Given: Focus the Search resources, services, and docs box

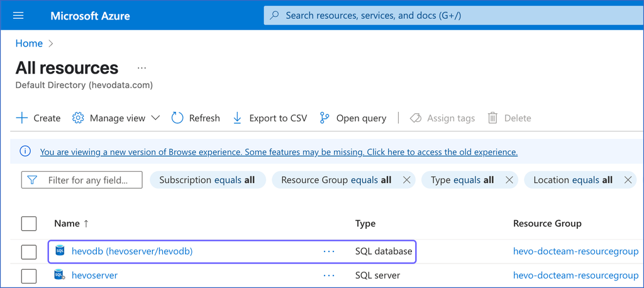Looking at the screenshot, I should pos(453,16).
